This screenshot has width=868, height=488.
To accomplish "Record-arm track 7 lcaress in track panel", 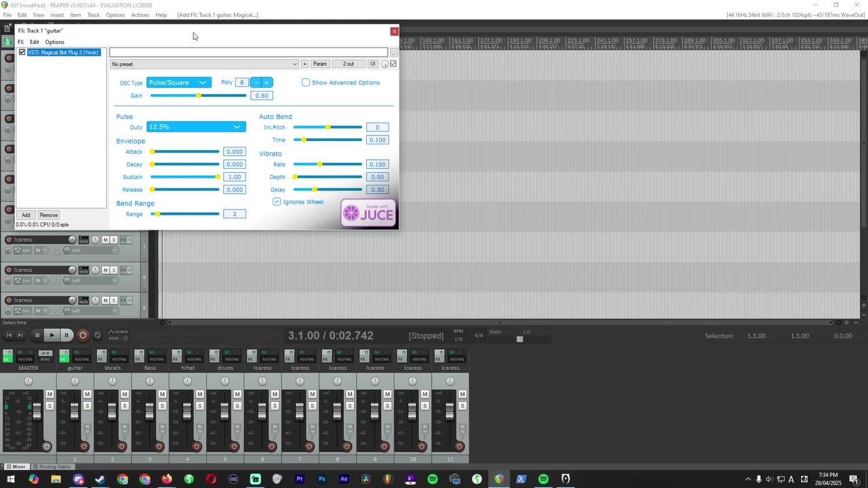I will coord(8,239).
